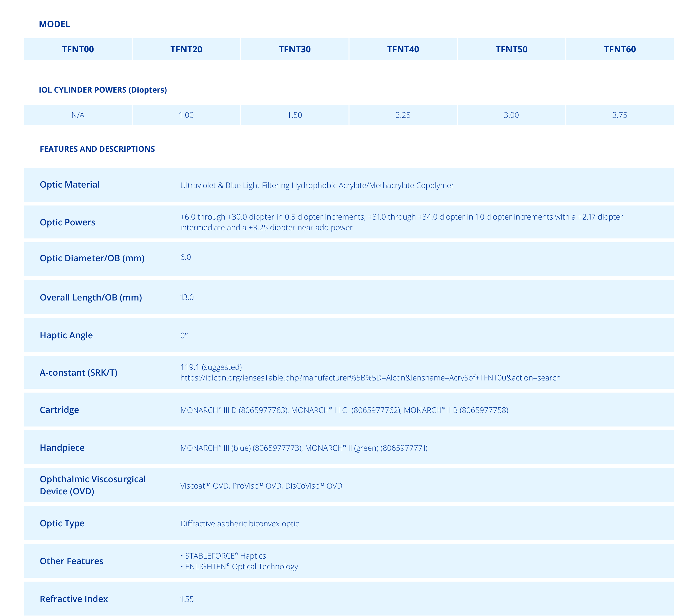Viewport: 698px width, 616px height.
Task: Click the Optic Type label
Action: pos(62,523)
